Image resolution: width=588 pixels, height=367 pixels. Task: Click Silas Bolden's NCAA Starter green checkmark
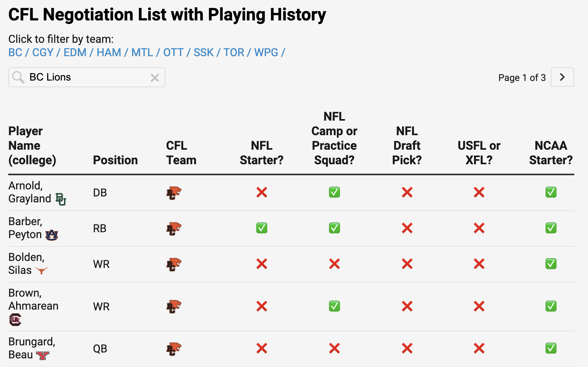(x=551, y=264)
